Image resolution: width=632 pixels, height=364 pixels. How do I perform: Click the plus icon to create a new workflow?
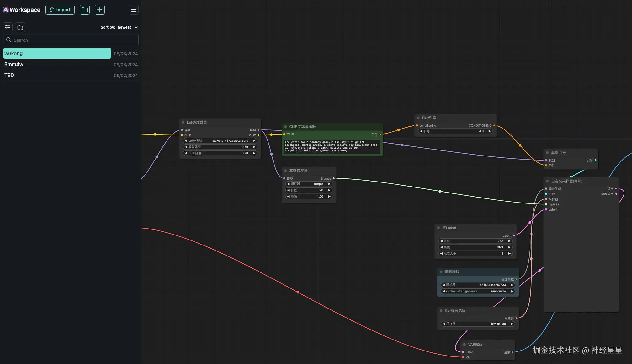click(99, 10)
